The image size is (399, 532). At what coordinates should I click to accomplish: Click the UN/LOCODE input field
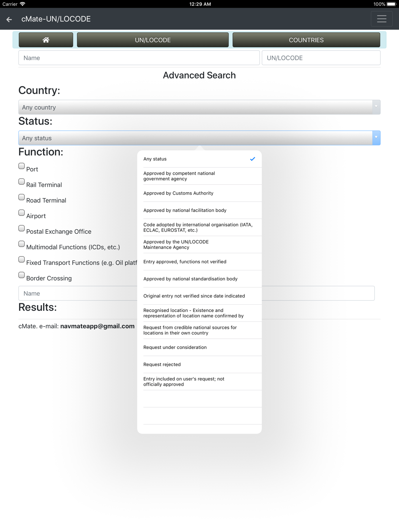(x=321, y=58)
